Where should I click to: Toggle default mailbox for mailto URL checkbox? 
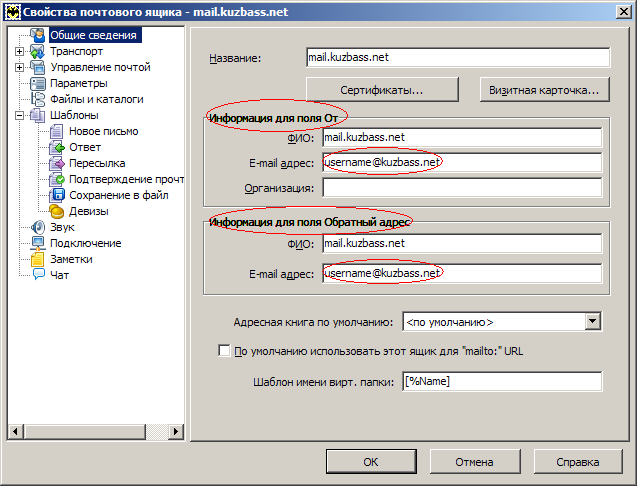tap(224, 350)
